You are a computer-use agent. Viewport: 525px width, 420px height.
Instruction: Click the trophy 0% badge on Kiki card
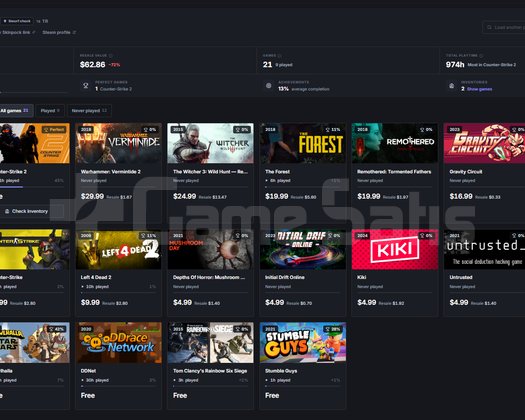[426, 236]
